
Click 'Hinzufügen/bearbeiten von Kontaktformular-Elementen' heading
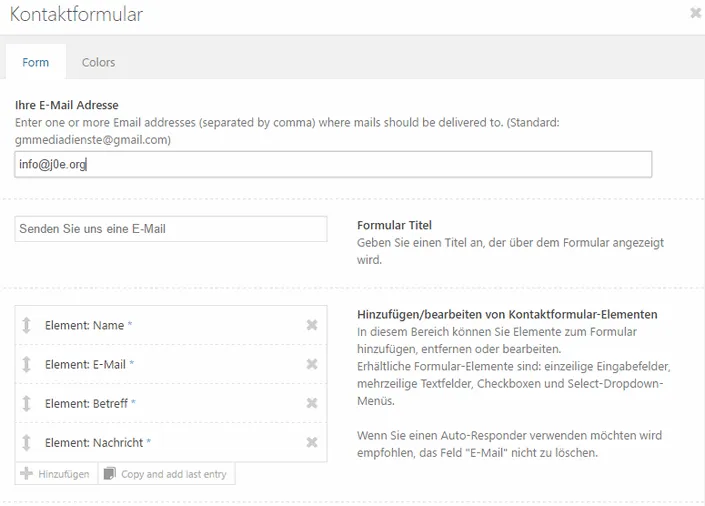click(507, 314)
